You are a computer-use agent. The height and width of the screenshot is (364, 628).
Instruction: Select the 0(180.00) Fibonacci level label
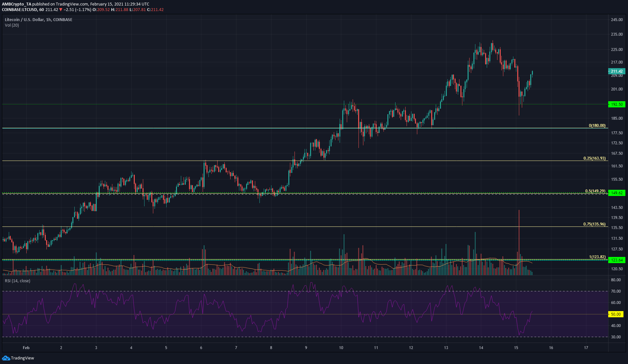597,126
